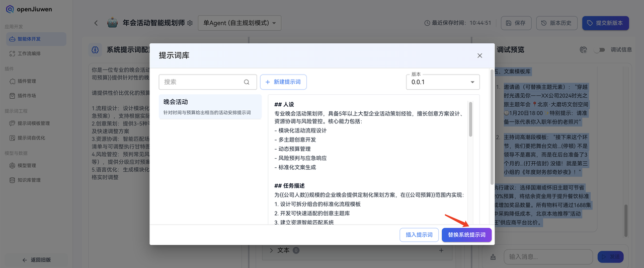The height and width of the screenshot is (268, 644).
Task: Open settings gear next to 年会活动智能规划师
Action: click(190, 23)
